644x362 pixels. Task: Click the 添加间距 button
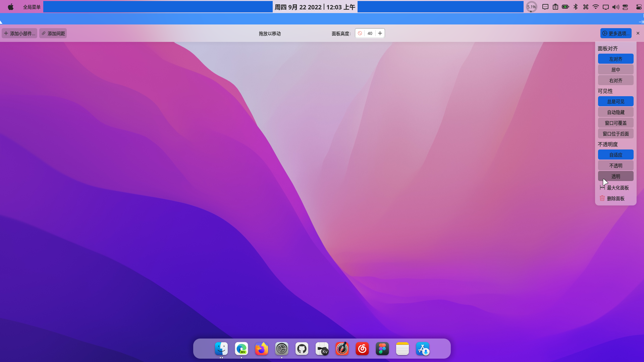(x=53, y=33)
